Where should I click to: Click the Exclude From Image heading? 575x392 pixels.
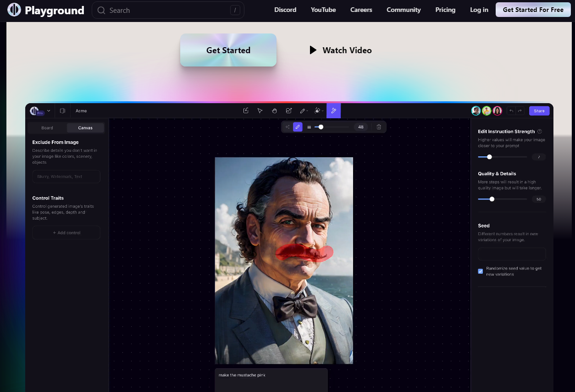coord(55,142)
